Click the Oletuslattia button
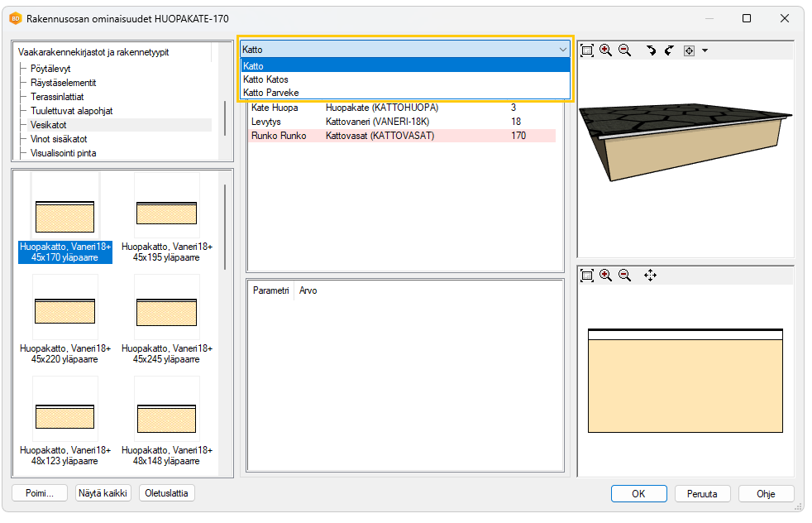This screenshot has height=523, width=812. point(166,493)
